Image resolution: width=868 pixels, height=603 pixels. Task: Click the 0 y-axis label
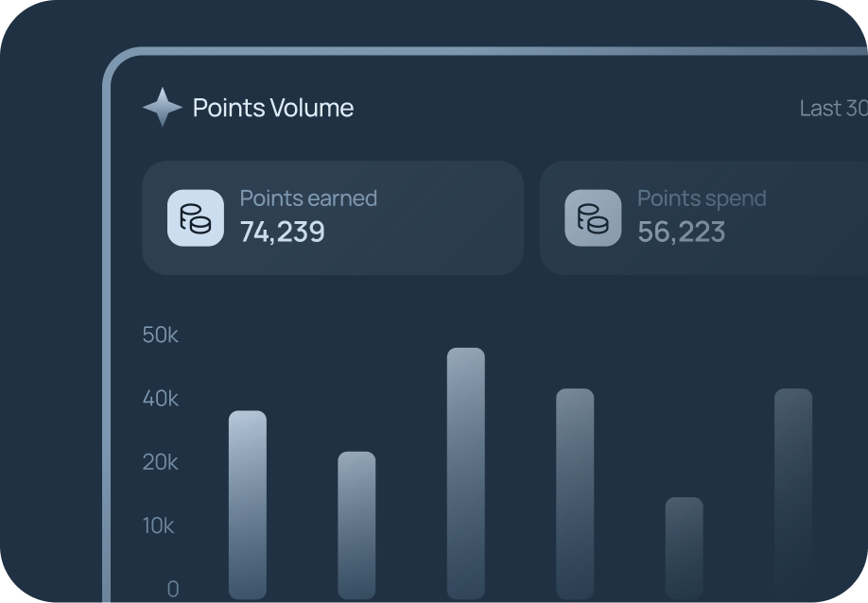coord(173,589)
